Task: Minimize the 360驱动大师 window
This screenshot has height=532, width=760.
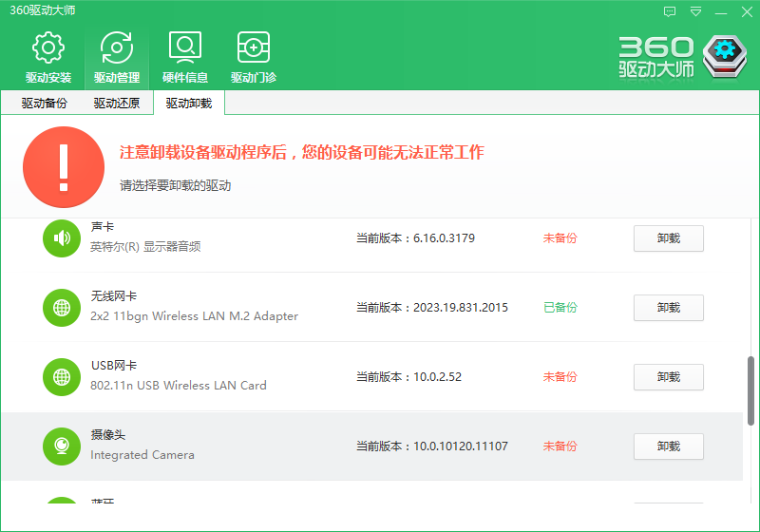Action: coord(721,11)
